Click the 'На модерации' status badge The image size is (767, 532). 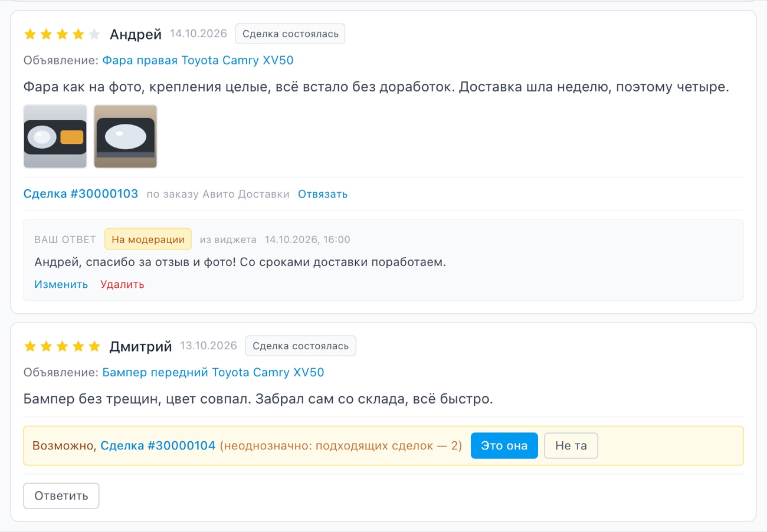[148, 239]
